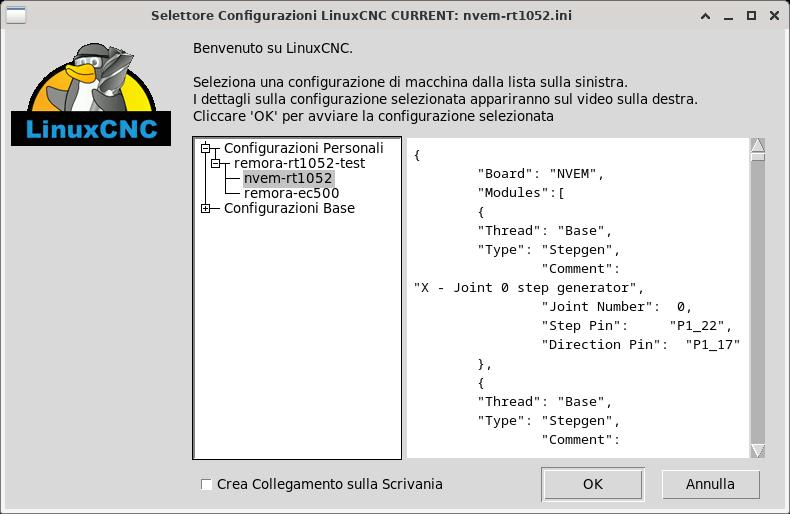Viewport: 790px width, 514px height.
Task: Click the LinuxCNC penguin logo image
Action: pos(91,94)
